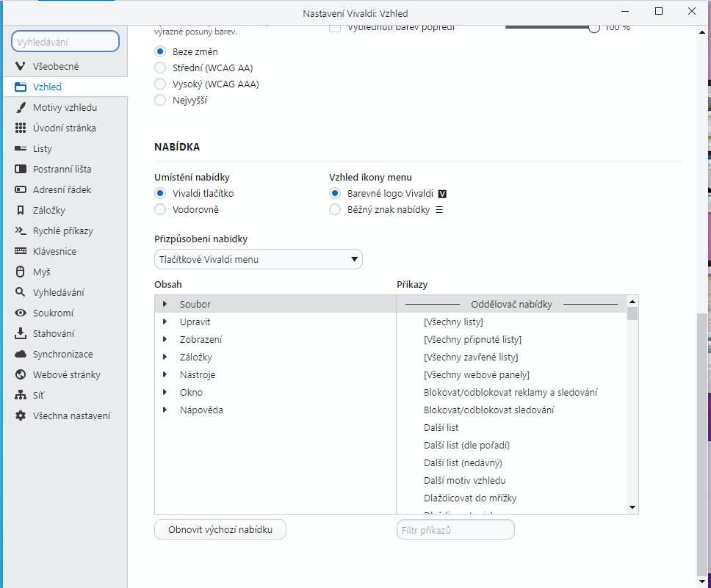
Task: Click the Filtr příkazů input field
Action: point(455,529)
